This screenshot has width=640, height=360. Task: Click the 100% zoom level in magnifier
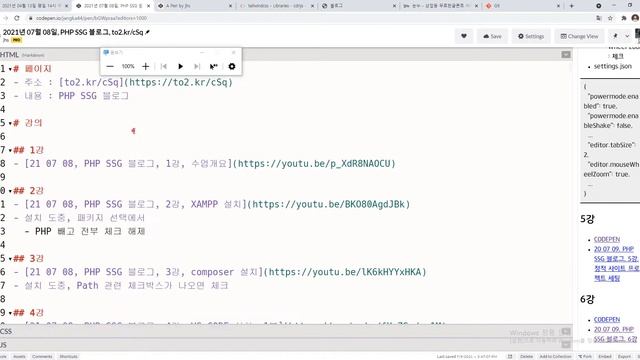(x=128, y=66)
